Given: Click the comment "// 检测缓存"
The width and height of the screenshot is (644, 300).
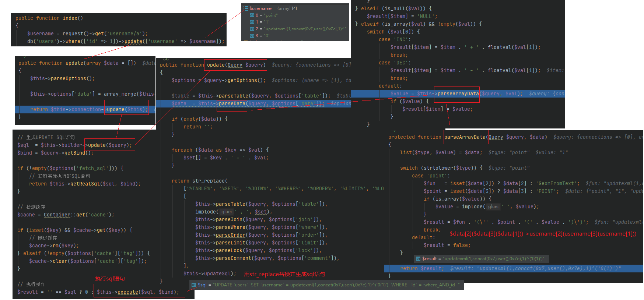Looking at the screenshot, I should pos(31,207).
